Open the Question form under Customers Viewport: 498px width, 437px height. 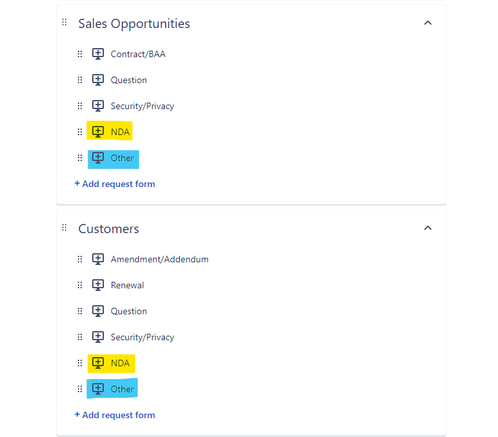tap(129, 311)
